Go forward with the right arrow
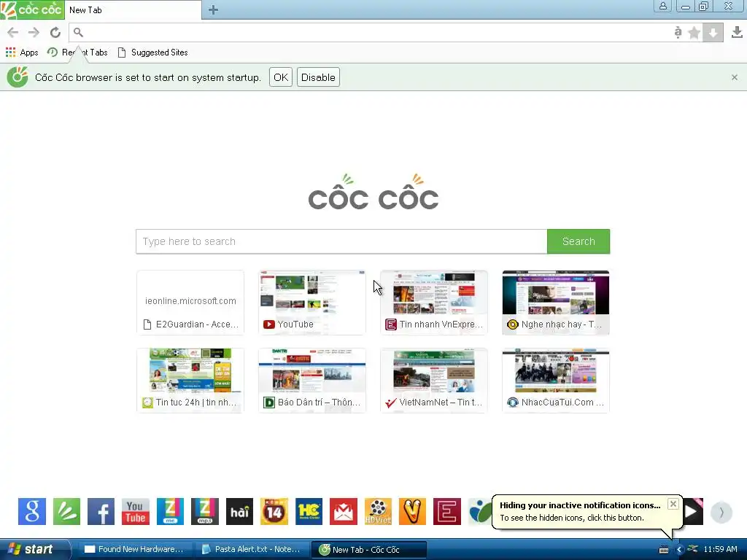Screen dimensions: 747x560 [x=34, y=32]
